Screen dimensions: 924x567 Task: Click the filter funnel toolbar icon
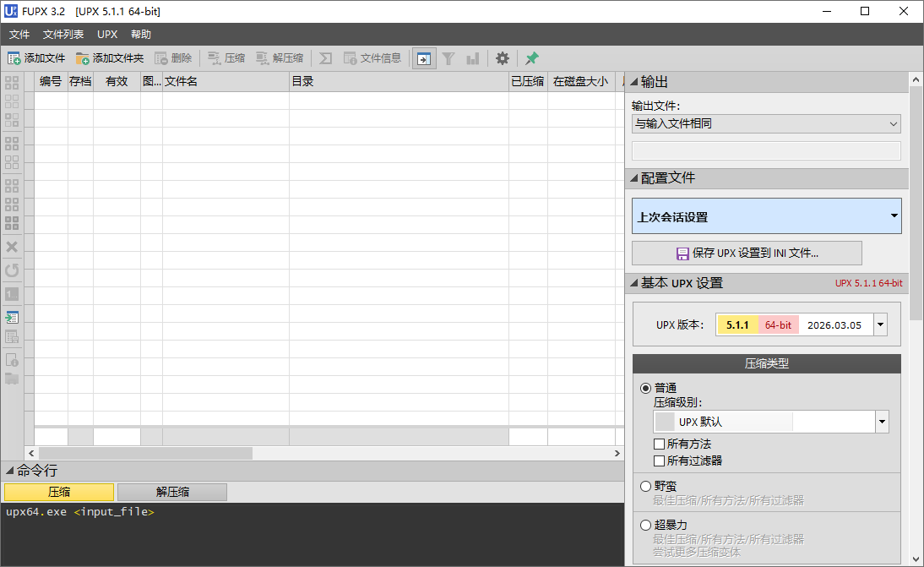448,58
